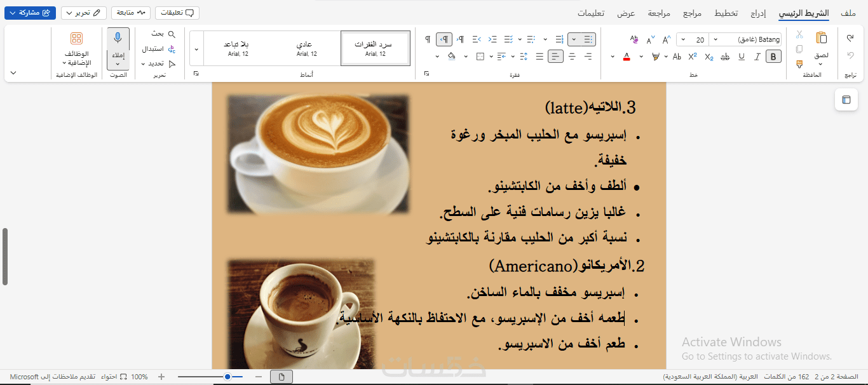Select the No Spacing (بلا تباعد) style
Image resolution: width=868 pixels, height=385 pixels.
point(238,48)
